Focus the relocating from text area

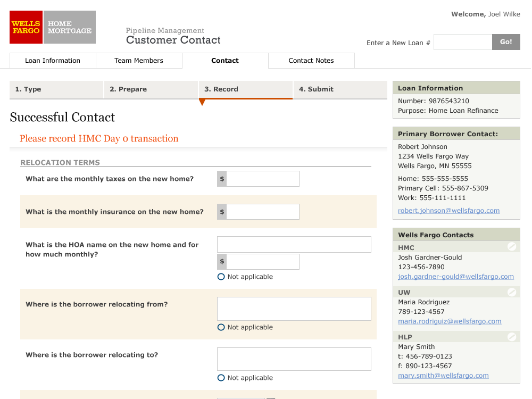click(x=294, y=309)
